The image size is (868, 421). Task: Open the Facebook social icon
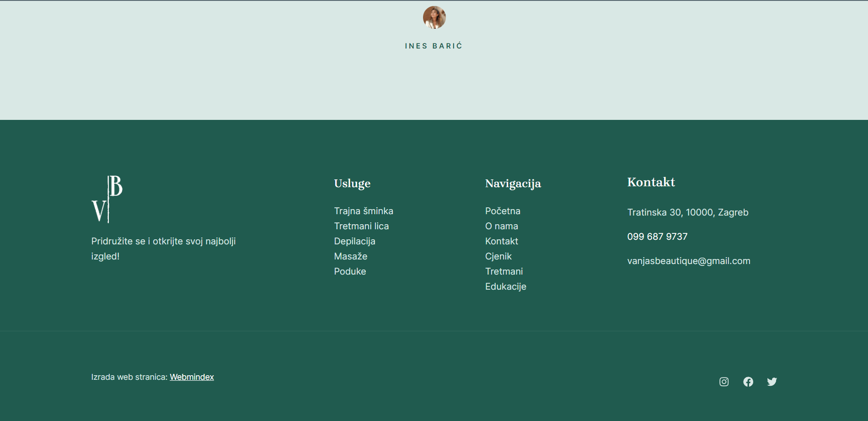(748, 382)
